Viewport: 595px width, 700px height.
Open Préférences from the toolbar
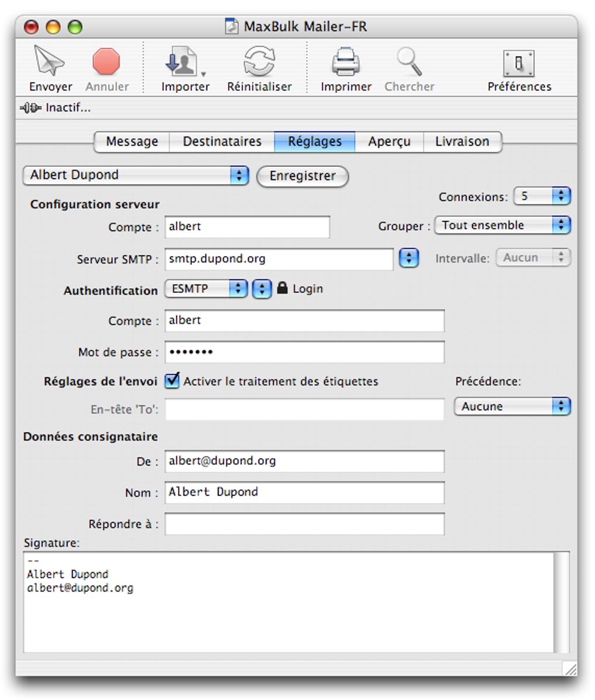[x=519, y=62]
